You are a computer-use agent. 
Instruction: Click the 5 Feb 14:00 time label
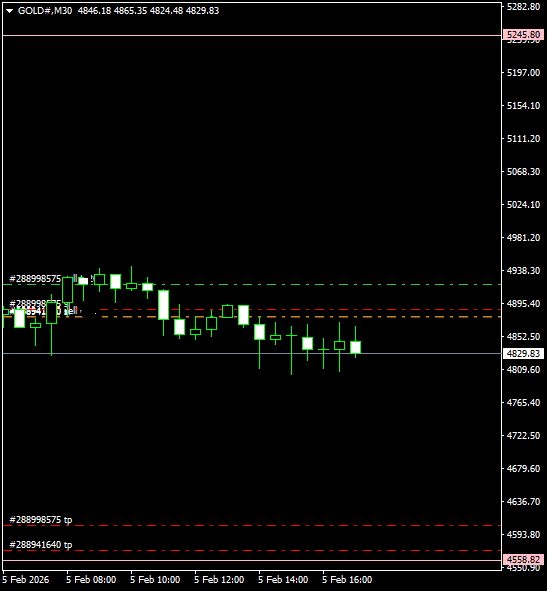click(x=283, y=579)
